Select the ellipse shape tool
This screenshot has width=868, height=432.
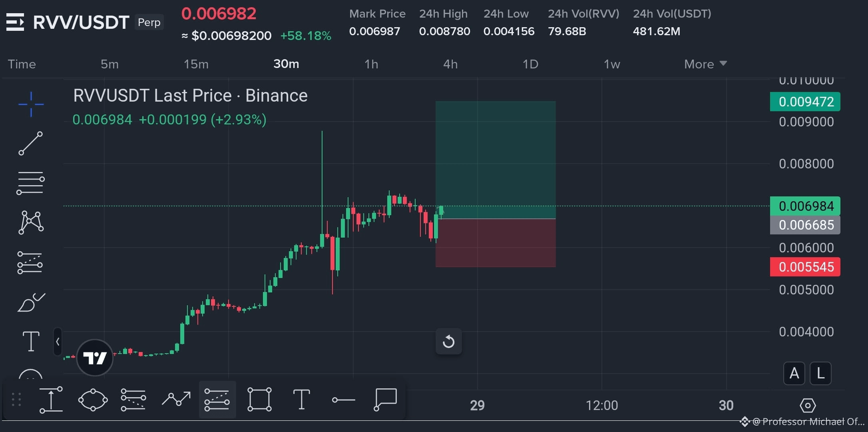coord(93,400)
